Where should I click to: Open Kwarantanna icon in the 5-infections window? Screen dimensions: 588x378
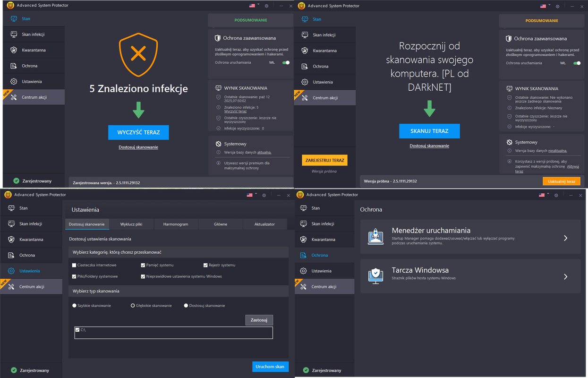14,50
